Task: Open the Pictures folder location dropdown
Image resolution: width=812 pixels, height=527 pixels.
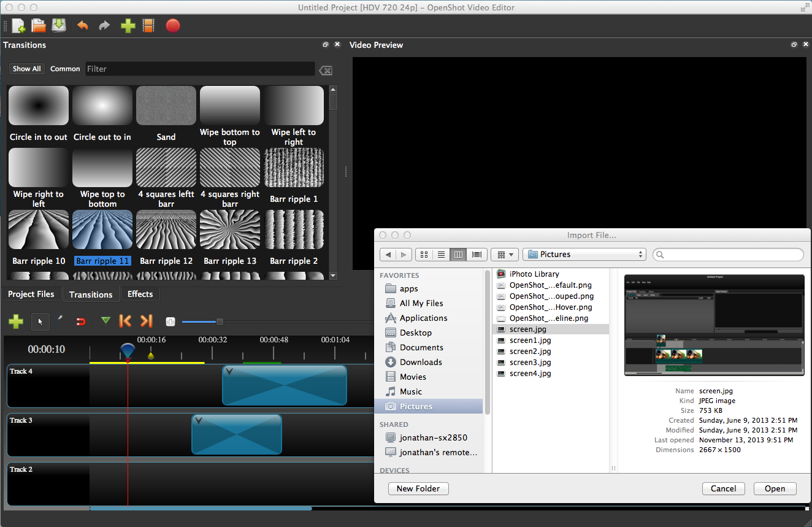Action: pyautogui.click(x=584, y=255)
